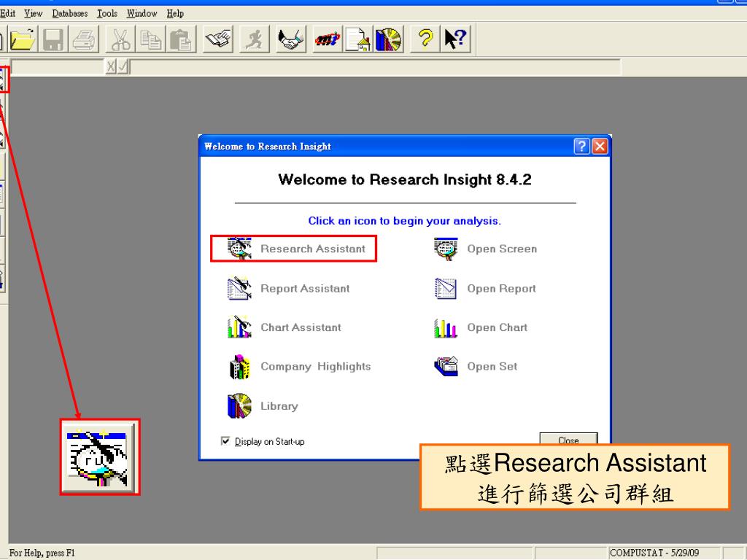The height and width of the screenshot is (560, 747).
Task: Open the Edit menu
Action: 7,13
